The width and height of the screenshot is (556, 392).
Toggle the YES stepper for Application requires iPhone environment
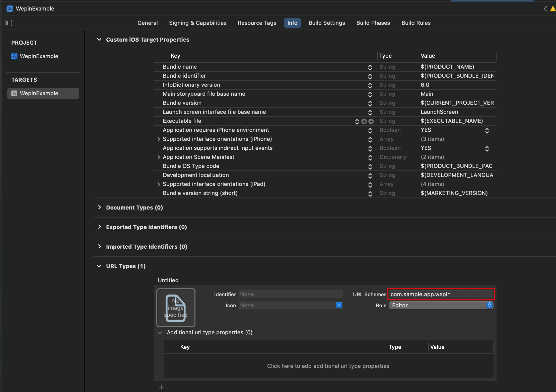click(487, 131)
